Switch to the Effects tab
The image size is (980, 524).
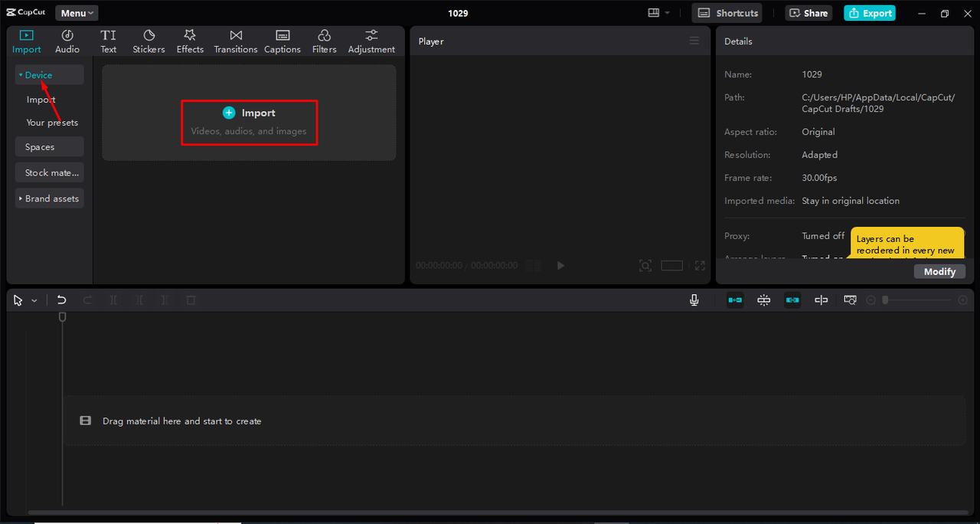[190, 41]
